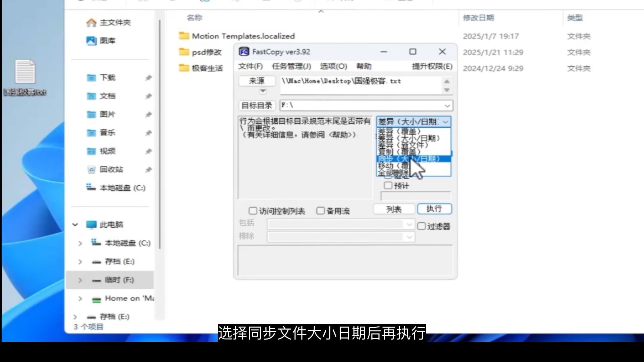Open 文档 folder in quick access
The width and height of the screenshot is (644, 362).
click(101, 96)
